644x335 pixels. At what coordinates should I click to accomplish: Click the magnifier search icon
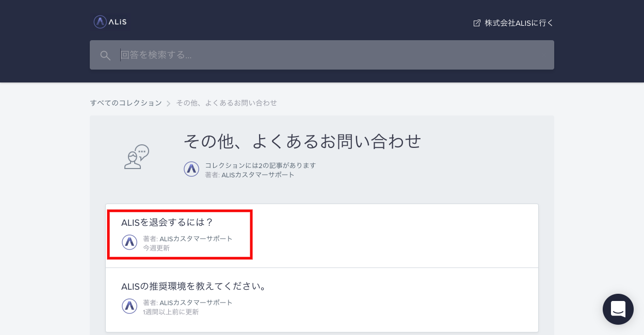point(105,55)
